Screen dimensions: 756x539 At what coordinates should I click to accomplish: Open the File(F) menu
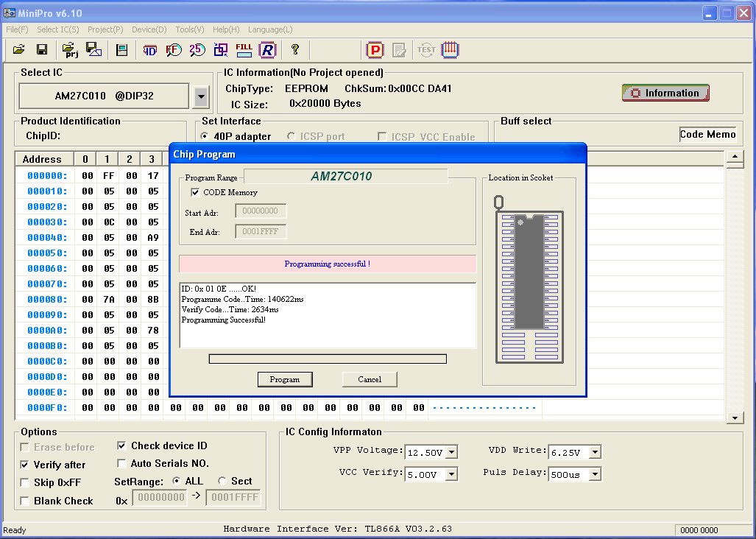[x=17, y=30]
